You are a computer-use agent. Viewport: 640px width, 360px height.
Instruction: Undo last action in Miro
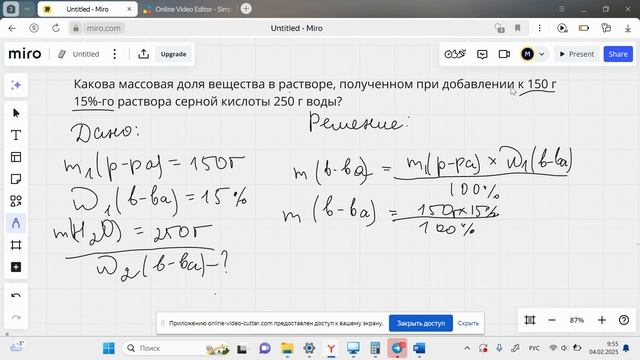click(16, 295)
